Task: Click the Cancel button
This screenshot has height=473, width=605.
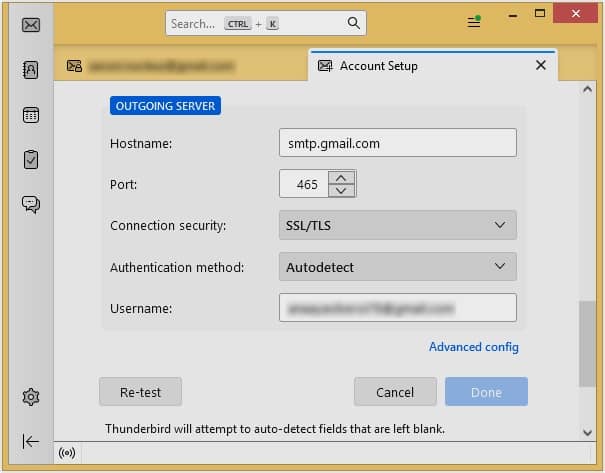Action: click(x=395, y=392)
